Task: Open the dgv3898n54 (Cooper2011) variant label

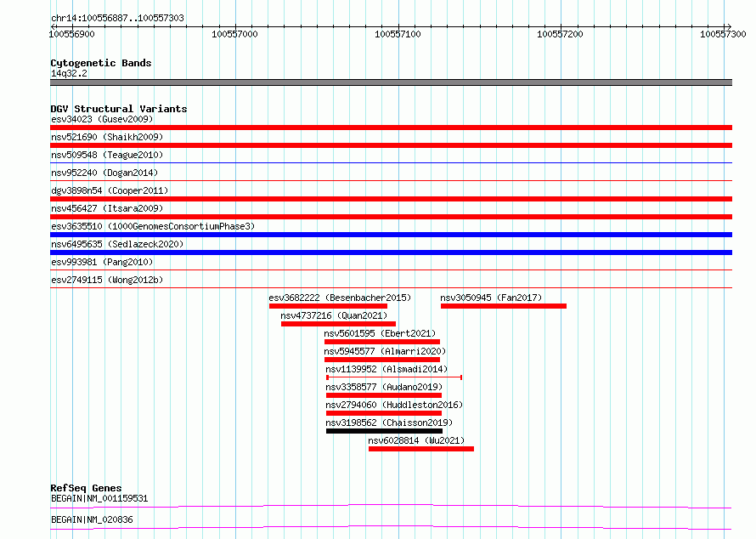Action: point(110,190)
